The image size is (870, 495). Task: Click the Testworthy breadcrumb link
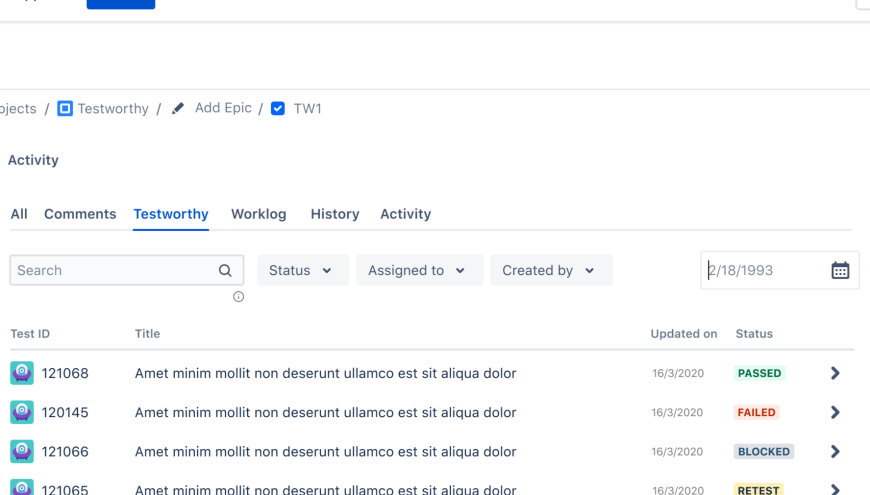click(113, 109)
